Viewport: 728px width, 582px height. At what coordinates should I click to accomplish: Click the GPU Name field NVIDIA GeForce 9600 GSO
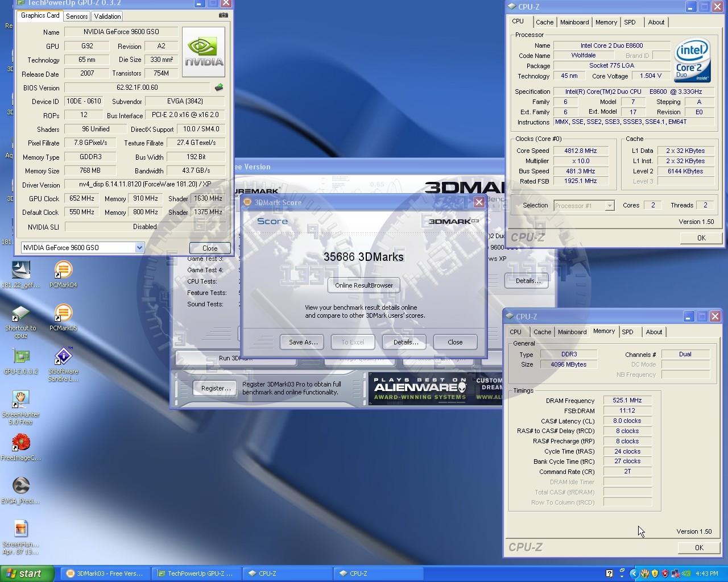(121, 32)
